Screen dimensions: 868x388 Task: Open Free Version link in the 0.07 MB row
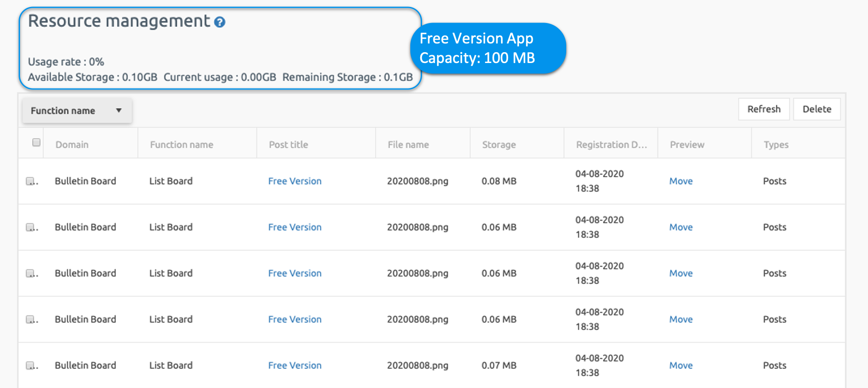[294, 365]
